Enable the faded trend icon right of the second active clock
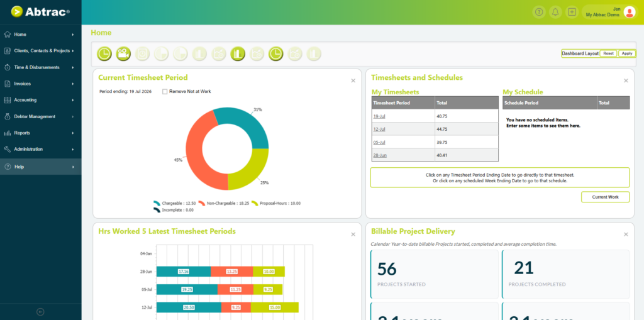Viewport: 644px width, 320px height. (295, 54)
